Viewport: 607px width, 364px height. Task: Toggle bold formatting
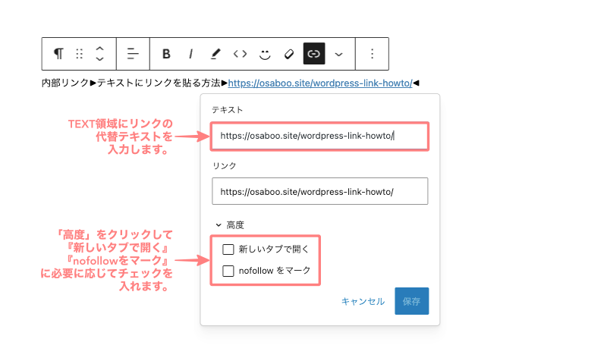pyautogui.click(x=166, y=54)
